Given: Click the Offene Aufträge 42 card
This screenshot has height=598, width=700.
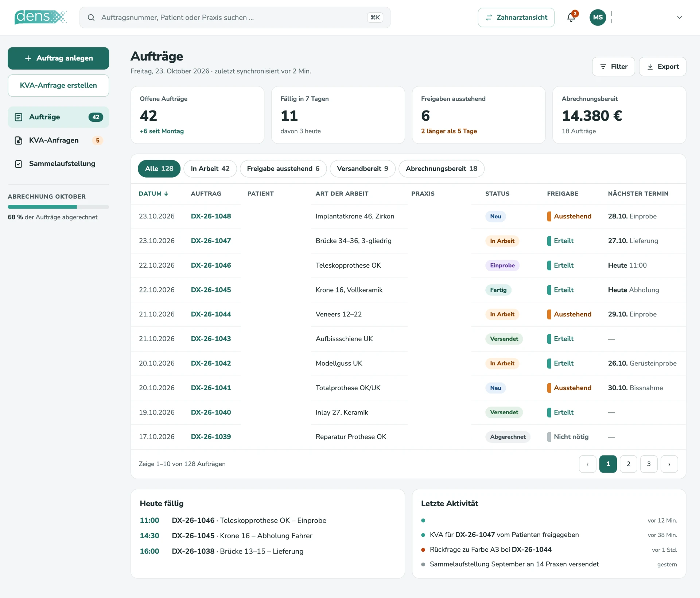Looking at the screenshot, I should point(197,115).
